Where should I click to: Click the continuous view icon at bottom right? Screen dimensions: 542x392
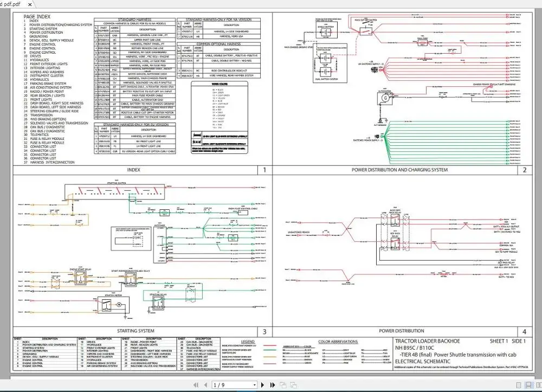tap(528, 385)
